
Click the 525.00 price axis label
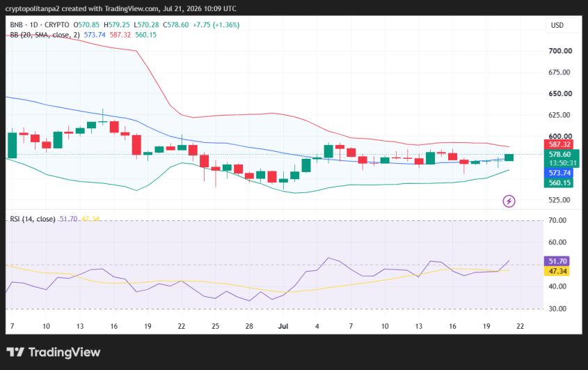click(x=559, y=200)
